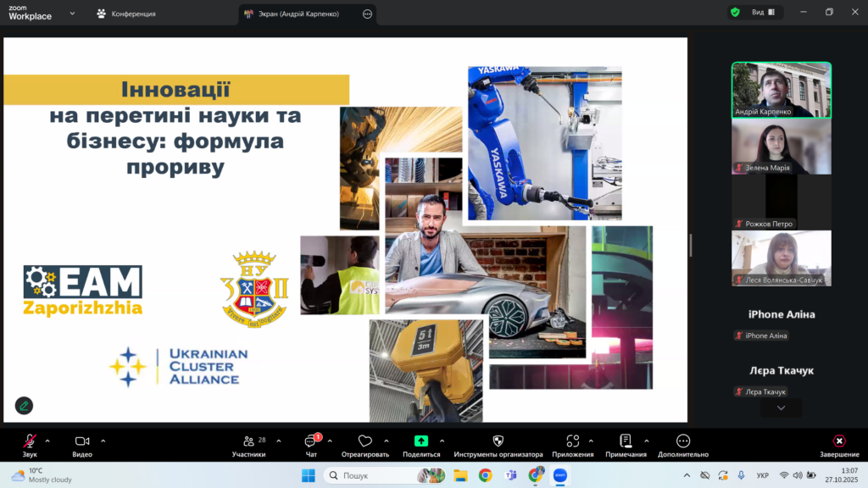868x488 pixels.
Task: Expand audio options arrow next to Звук
Action: tap(47, 441)
